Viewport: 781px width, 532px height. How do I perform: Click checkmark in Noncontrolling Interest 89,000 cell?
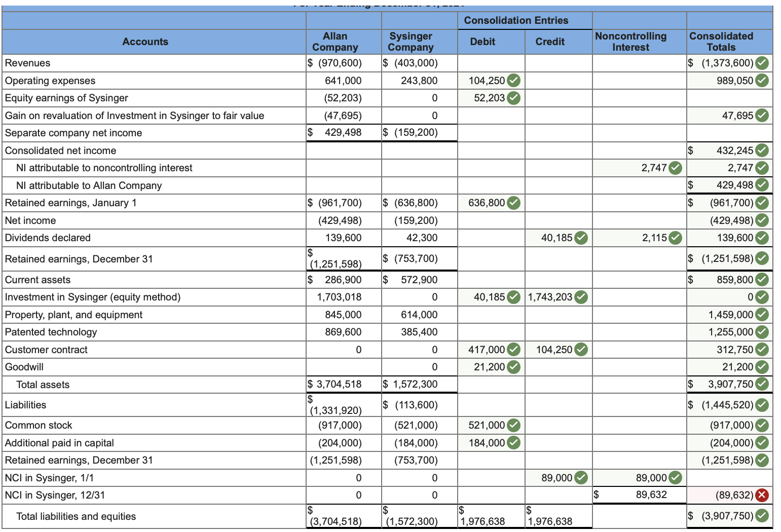pos(675,478)
